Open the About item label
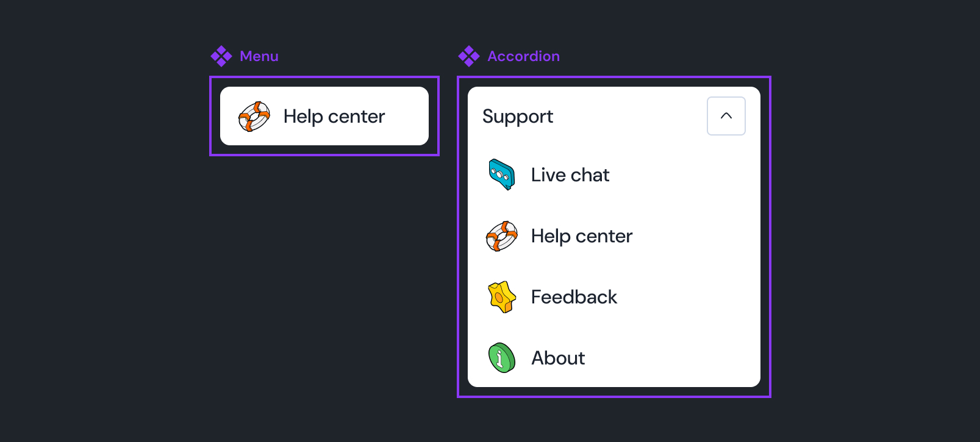 pyautogui.click(x=558, y=358)
